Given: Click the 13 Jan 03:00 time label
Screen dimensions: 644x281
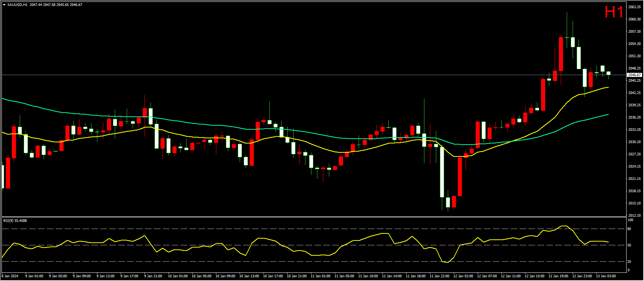Looking at the screenshot, I should [606, 276].
